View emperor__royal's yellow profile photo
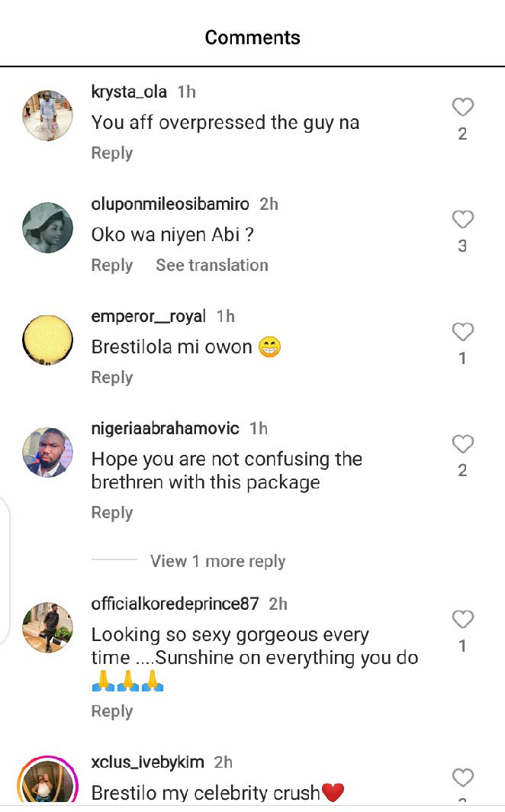 pyautogui.click(x=48, y=340)
